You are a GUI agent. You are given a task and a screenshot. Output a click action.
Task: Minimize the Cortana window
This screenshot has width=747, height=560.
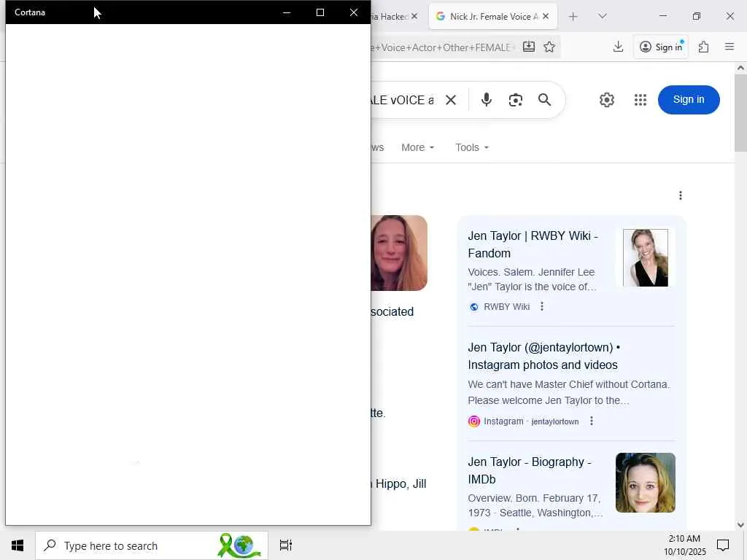pos(286,12)
